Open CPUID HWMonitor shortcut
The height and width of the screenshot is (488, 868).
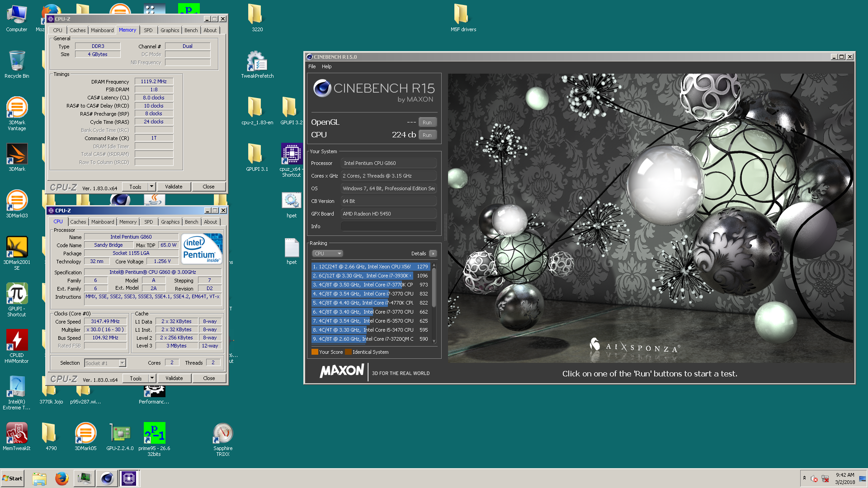17,346
